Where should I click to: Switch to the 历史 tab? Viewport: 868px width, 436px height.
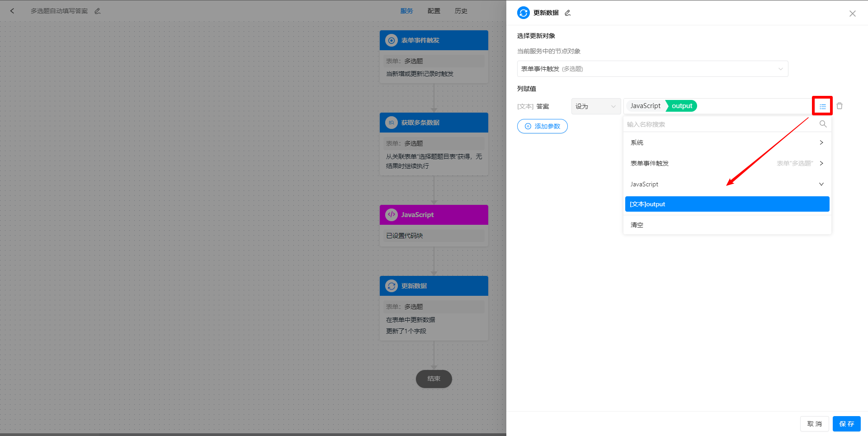(x=461, y=10)
